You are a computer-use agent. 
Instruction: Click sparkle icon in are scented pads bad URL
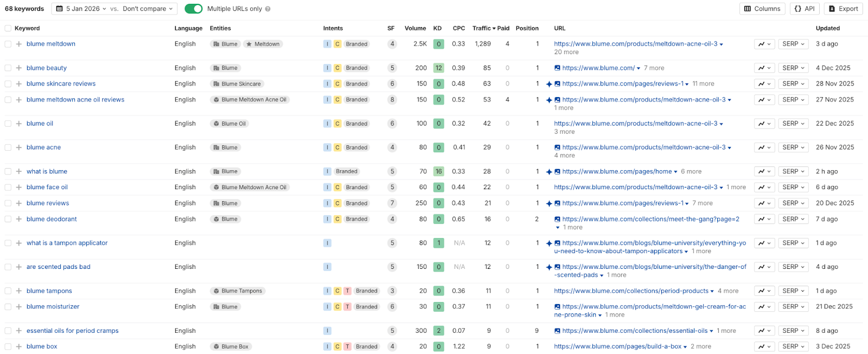pyautogui.click(x=549, y=267)
